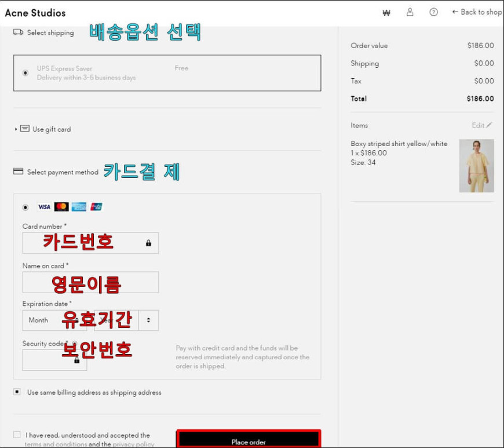Click the payment card icon beside Select payment method
The height and width of the screenshot is (448, 504).
point(18,172)
